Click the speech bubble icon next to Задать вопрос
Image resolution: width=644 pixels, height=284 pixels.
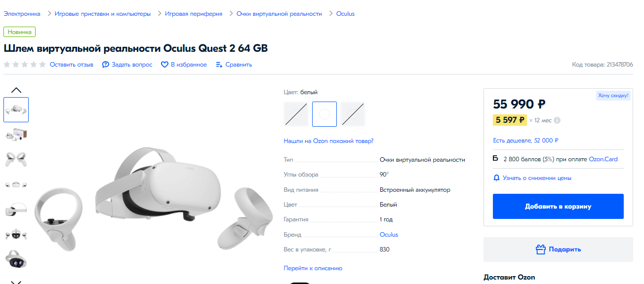tap(106, 65)
